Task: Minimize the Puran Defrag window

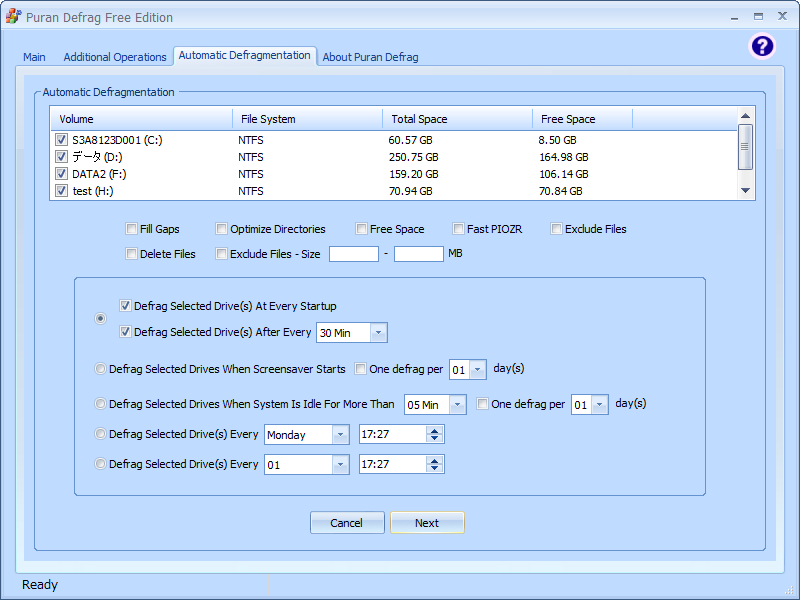Action: (734, 17)
